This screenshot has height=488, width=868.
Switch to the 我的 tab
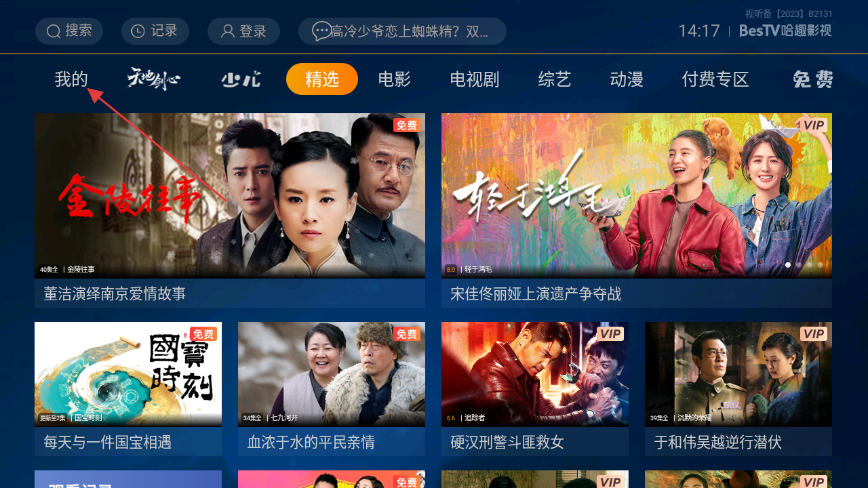(71, 79)
